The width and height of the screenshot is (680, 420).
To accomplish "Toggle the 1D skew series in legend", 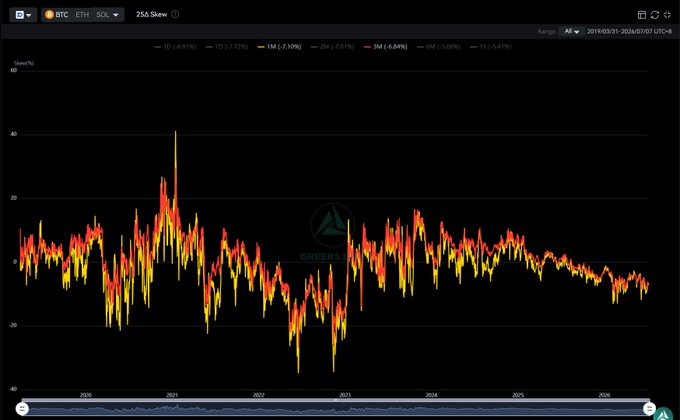I will click(x=175, y=46).
